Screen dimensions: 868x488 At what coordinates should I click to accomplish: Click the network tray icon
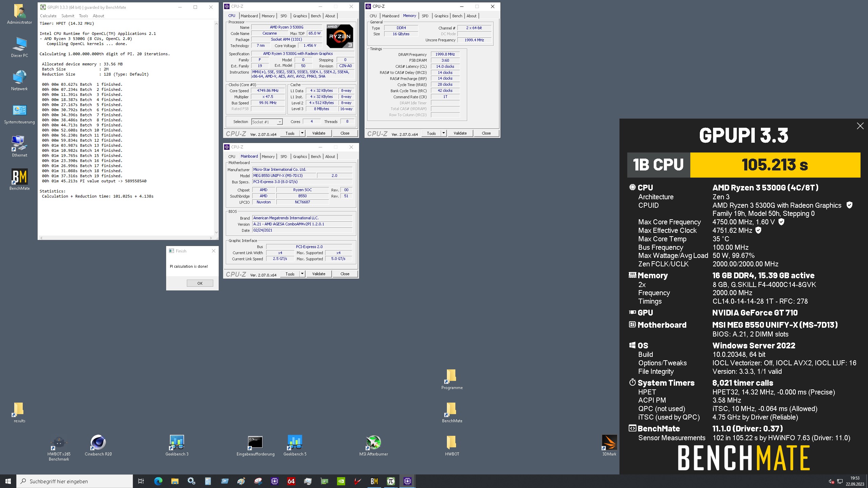(x=840, y=481)
